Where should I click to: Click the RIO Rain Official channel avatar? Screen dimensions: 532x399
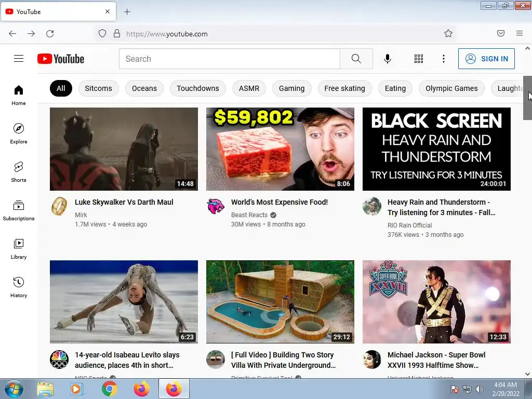[372, 206]
